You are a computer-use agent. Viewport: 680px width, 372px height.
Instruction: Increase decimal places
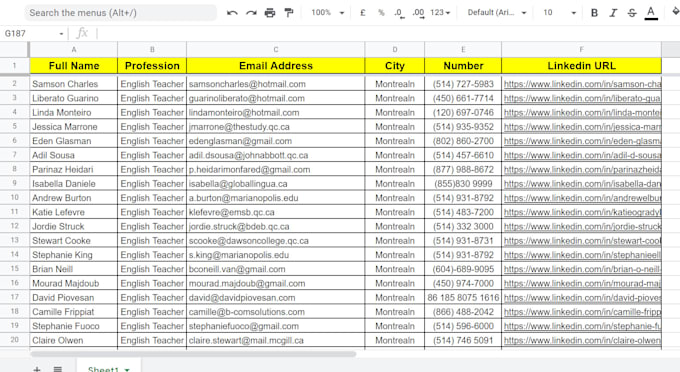(x=418, y=13)
